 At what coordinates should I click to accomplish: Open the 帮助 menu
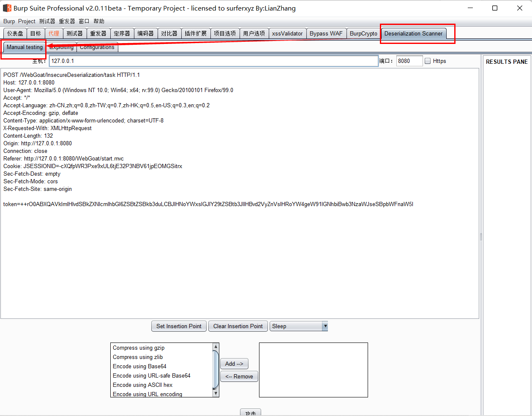(x=99, y=21)
